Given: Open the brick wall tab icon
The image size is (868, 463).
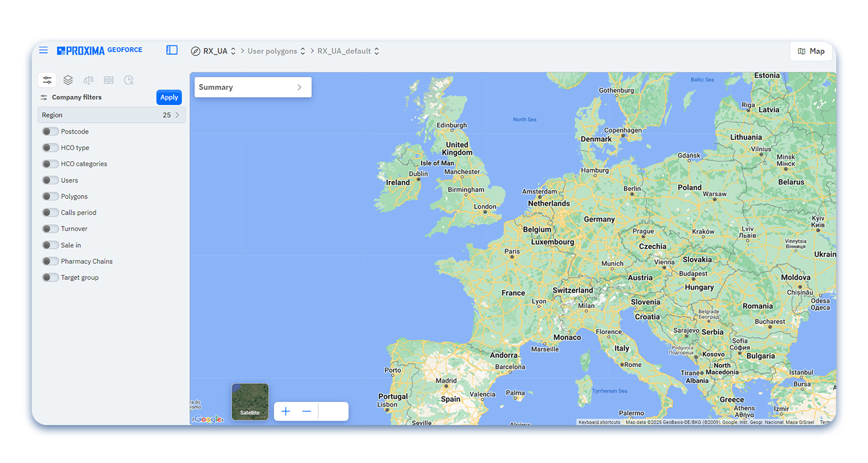Looking at the screenshot, I should pyautogui.click(x=108, y=80).
